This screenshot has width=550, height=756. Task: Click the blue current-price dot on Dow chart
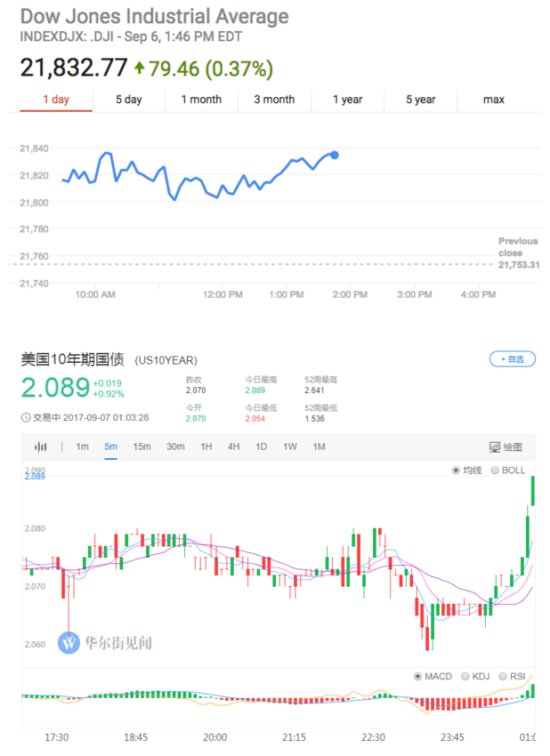335,155
